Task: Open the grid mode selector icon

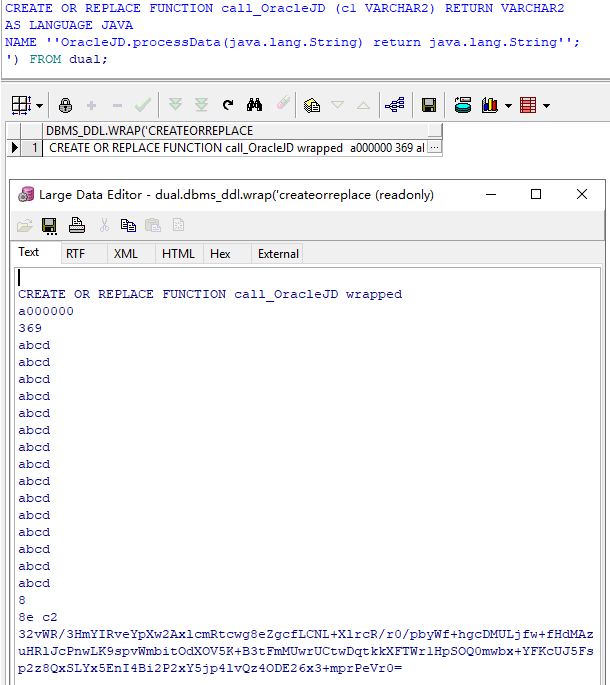Action: point(21,105)
